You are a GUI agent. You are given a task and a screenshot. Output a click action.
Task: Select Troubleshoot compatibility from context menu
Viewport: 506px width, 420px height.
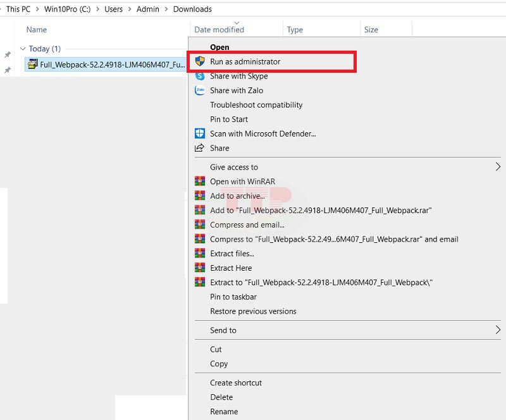(x=256, y=105)
